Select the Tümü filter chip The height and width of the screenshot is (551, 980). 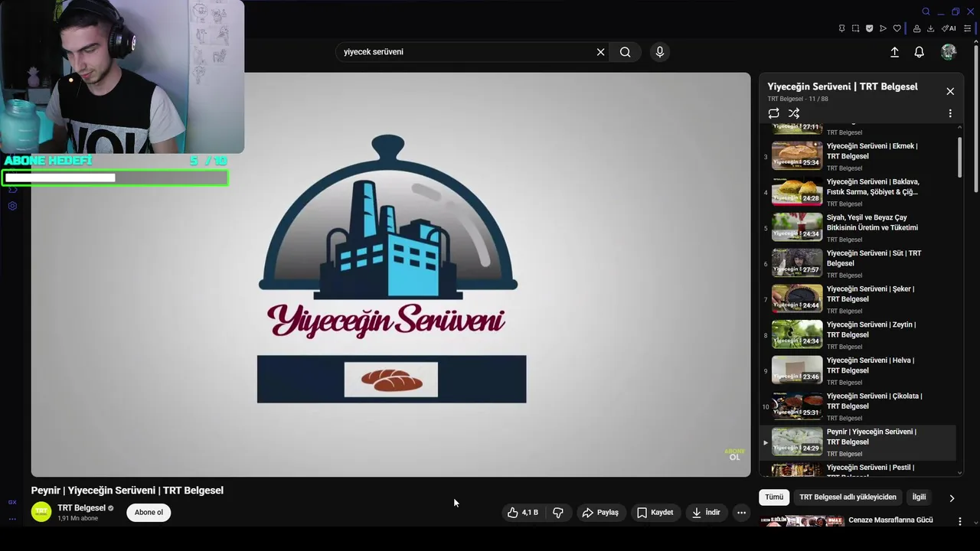(774, 497)
